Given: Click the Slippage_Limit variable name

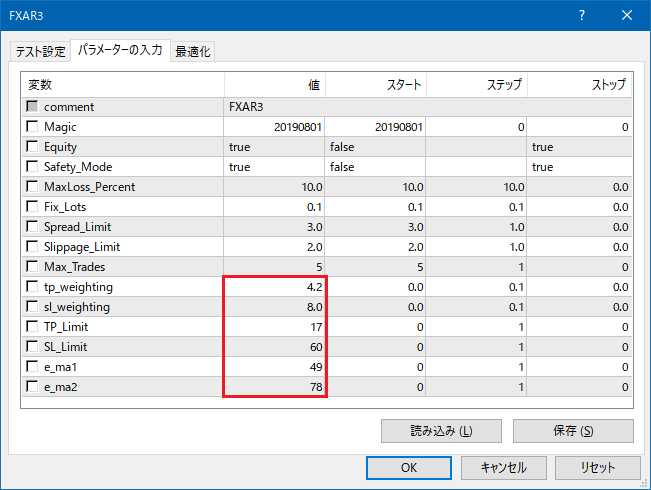Looking at the screenshot, I should tap(82, 247).
